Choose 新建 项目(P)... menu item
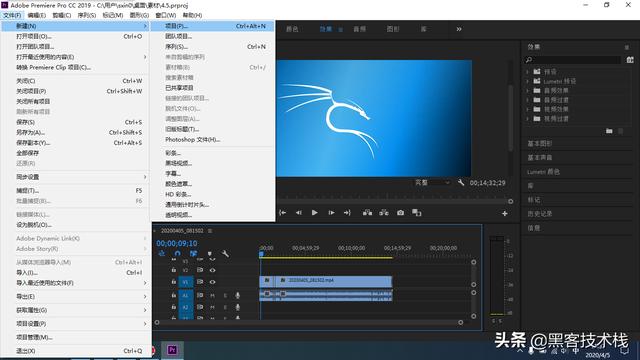The height and width of the screenshot is (360, 640). 212,26
